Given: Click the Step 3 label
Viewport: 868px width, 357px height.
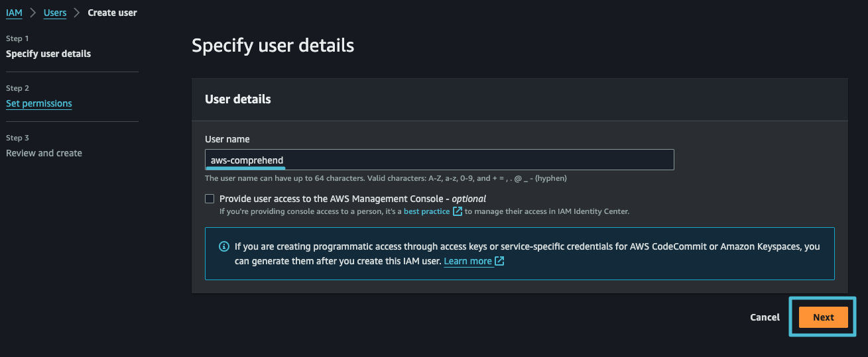Looking at the screenshot, I should click(x=18, y=138).
